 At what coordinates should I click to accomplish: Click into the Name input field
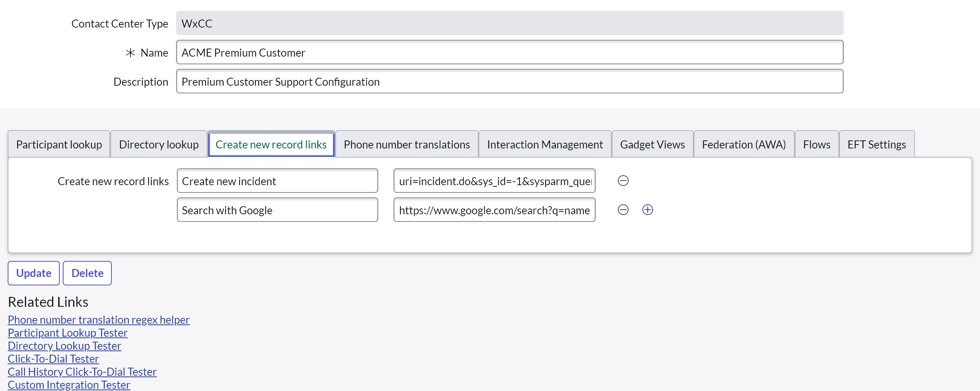509,52
